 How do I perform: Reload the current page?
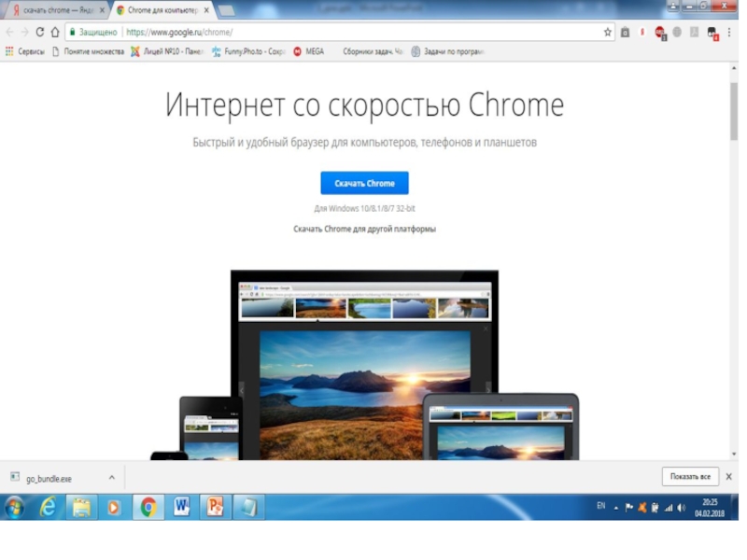[x=40, y=32]
